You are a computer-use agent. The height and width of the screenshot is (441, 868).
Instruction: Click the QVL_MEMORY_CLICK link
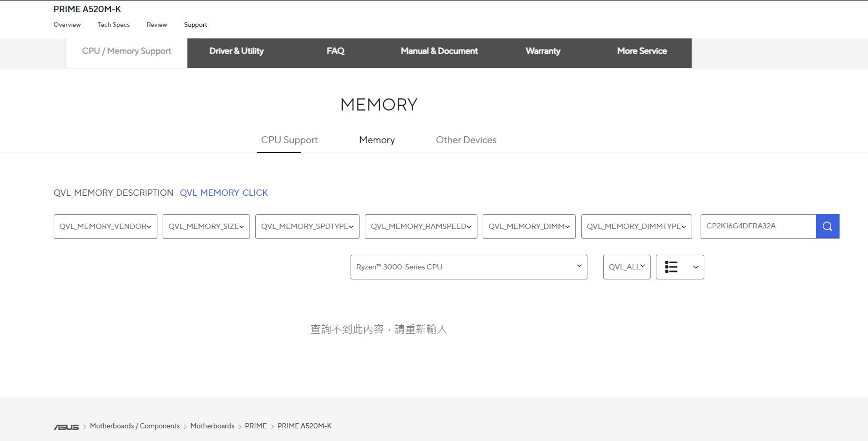224,193
